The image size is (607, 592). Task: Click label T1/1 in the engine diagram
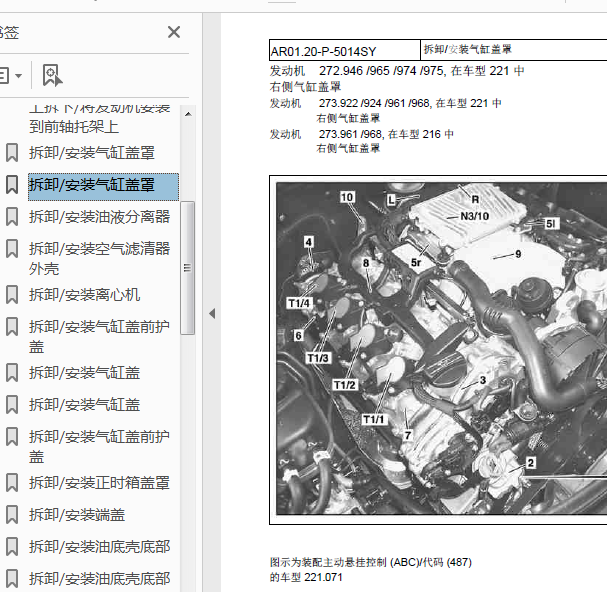tap(374, 419)
